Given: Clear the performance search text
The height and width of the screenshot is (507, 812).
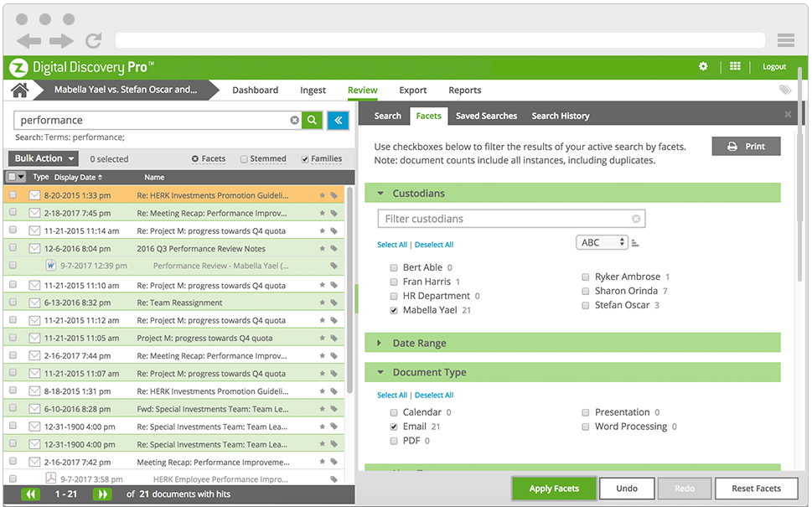Looking at the screenshot, I should (294, 120).
